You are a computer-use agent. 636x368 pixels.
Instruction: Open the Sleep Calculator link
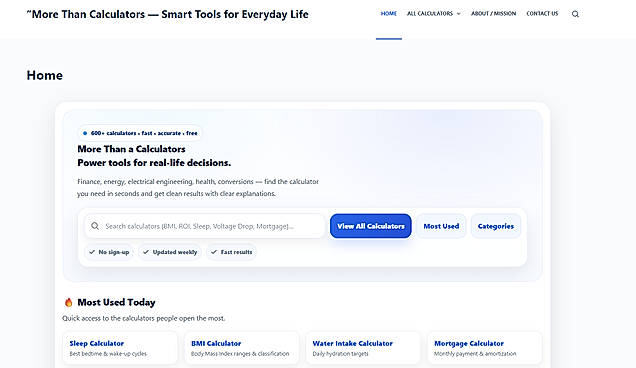[97, 343]
